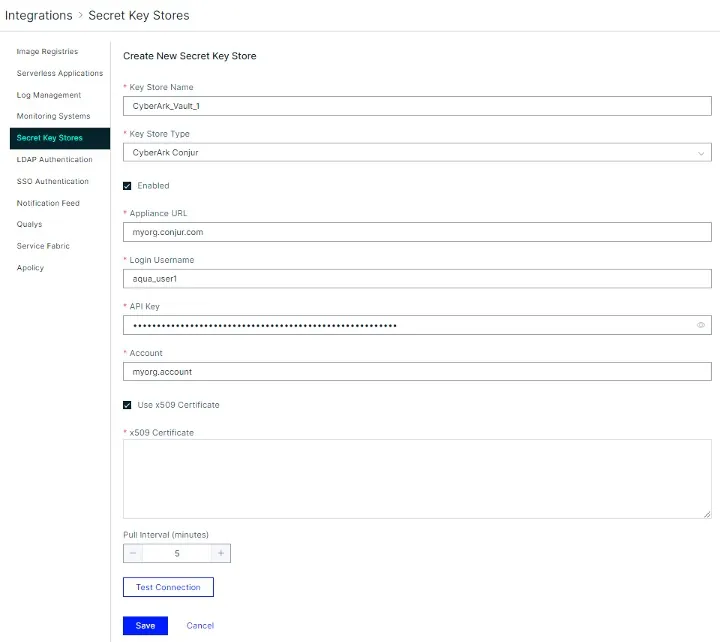Toggle the Enabled checkbox
The height and width of the screenshot is (642, 720).
click(127, 186)
